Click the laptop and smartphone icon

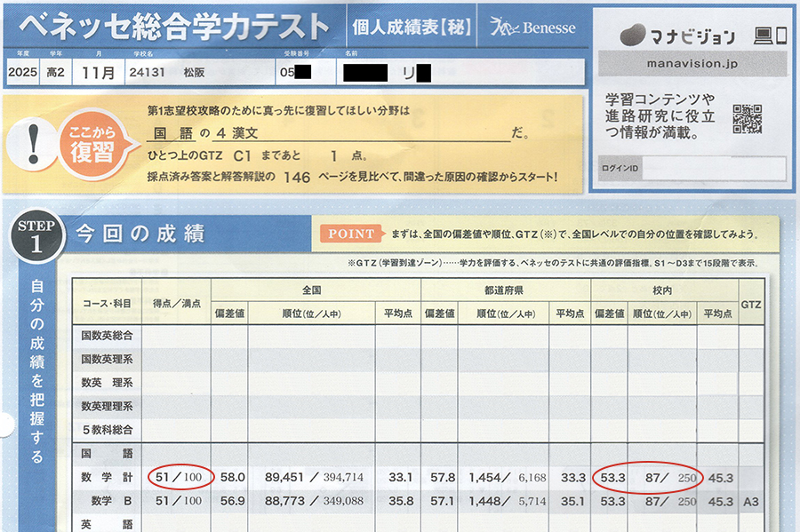click(x=770, y=36)
